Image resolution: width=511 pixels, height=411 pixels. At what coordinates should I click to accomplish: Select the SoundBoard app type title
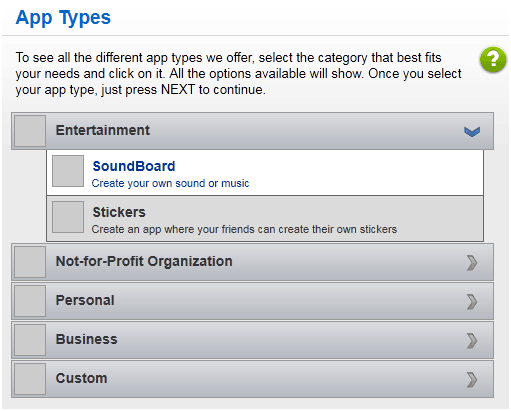click(134, 166)
